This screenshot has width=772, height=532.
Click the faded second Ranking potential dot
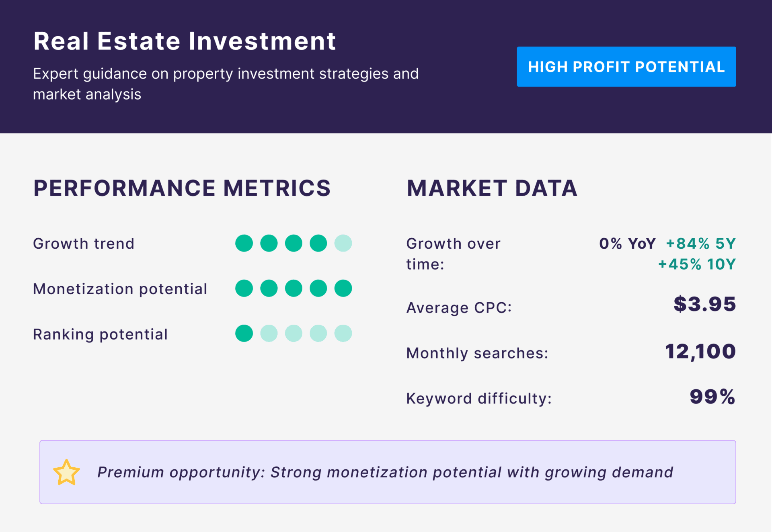269,334
